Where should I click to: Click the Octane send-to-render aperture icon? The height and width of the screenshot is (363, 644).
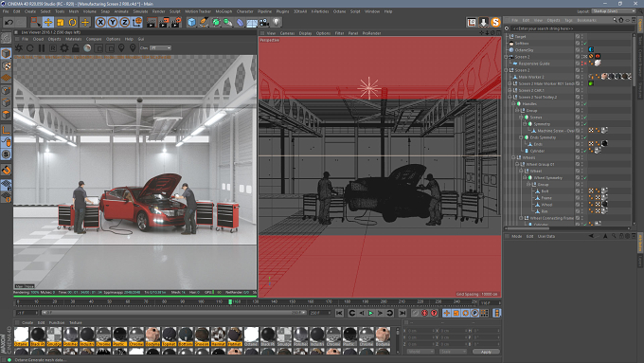pyautogui.click(x=19, y=48)
